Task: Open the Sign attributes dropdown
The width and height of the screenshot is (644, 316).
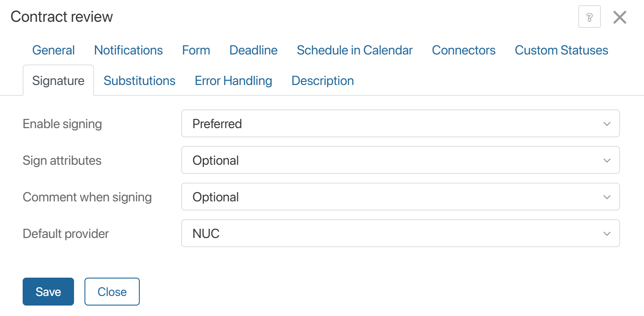Action: point(400,160)
